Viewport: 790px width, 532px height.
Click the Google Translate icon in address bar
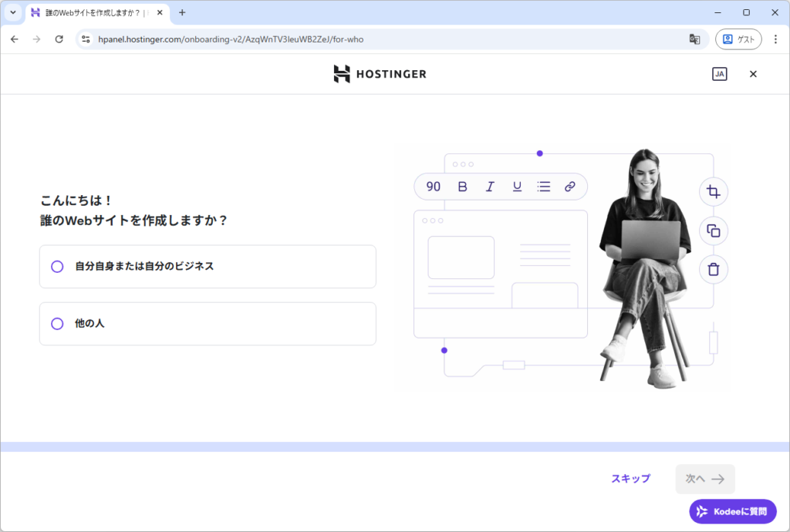[694, 39]
